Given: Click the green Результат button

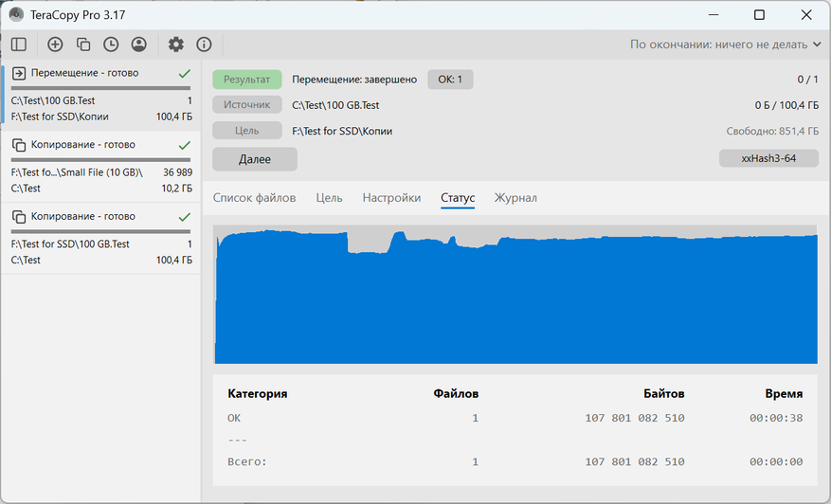Looking at the screenshot, I should [x=246, y=80].
